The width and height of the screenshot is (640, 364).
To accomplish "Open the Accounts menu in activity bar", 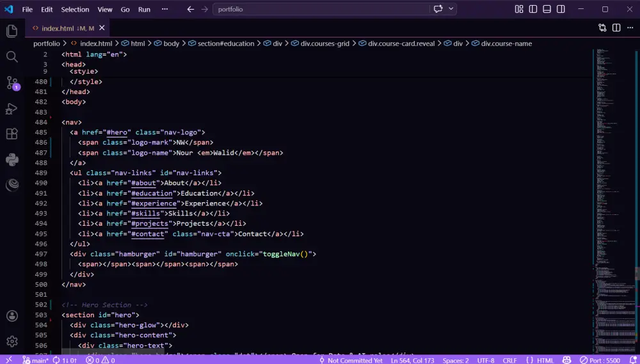I will pyautogui.click(x=12, y=316).
